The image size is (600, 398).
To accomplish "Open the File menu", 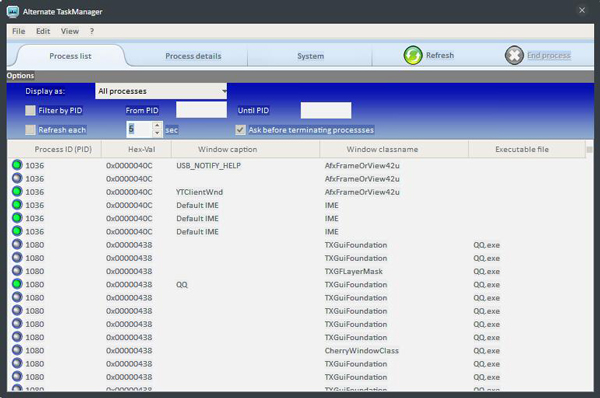I will click(18, 31).
